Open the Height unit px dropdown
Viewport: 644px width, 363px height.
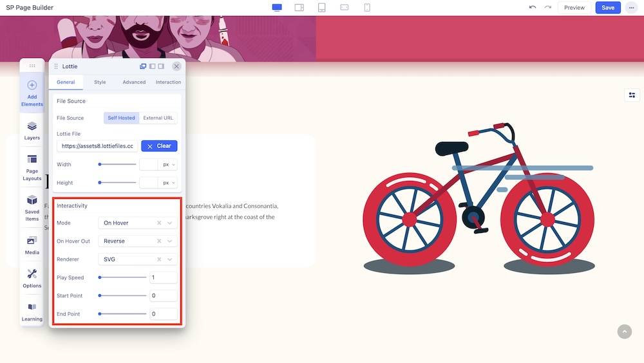[168, 183]
